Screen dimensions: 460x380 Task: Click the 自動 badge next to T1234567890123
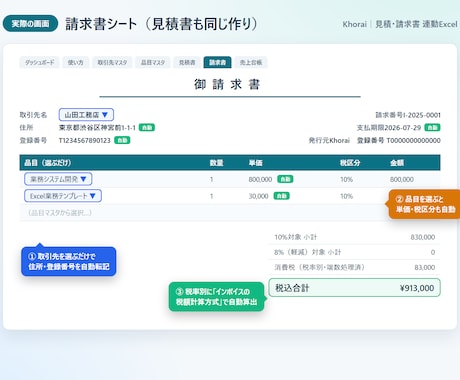coord(122,140)
